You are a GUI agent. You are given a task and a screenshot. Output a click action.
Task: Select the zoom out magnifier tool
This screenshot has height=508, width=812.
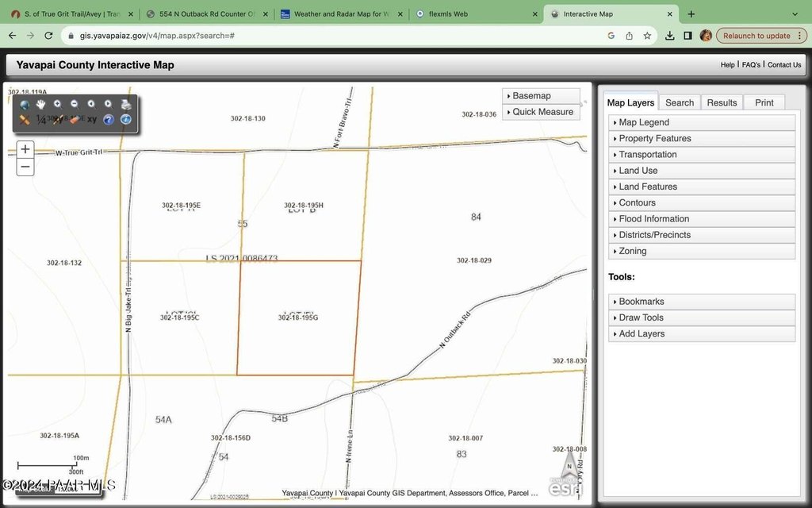(75, 105)
